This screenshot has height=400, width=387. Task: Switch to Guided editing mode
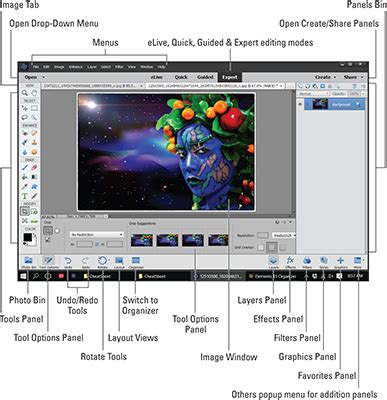[x=205, y=77]
